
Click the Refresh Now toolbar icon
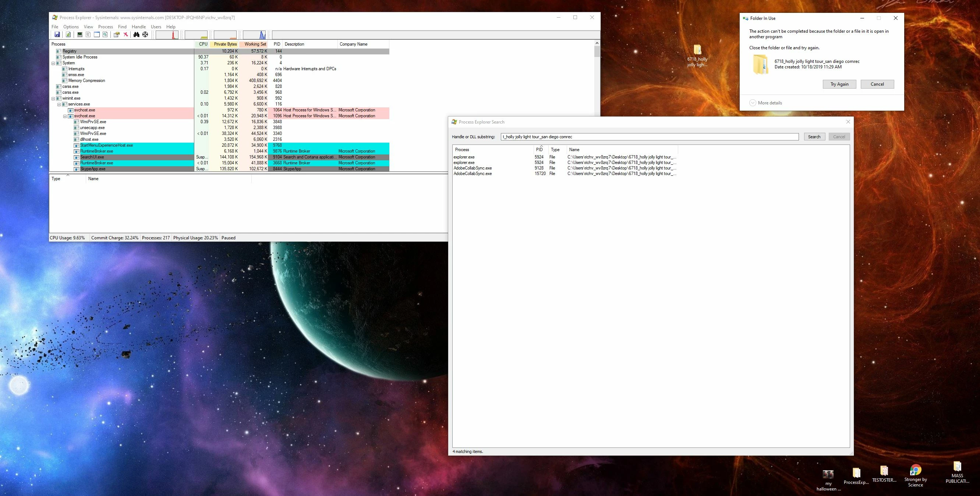point(68,35)
